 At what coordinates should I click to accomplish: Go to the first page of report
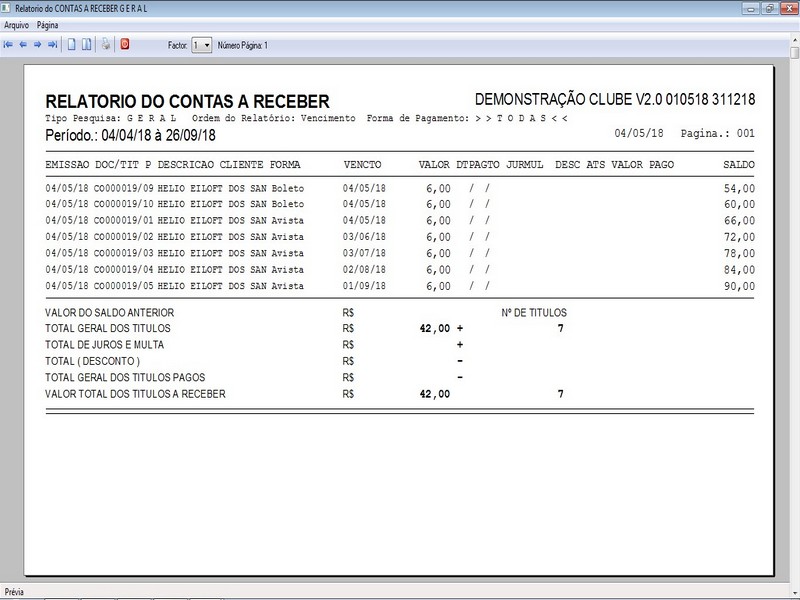pos(8,45)
